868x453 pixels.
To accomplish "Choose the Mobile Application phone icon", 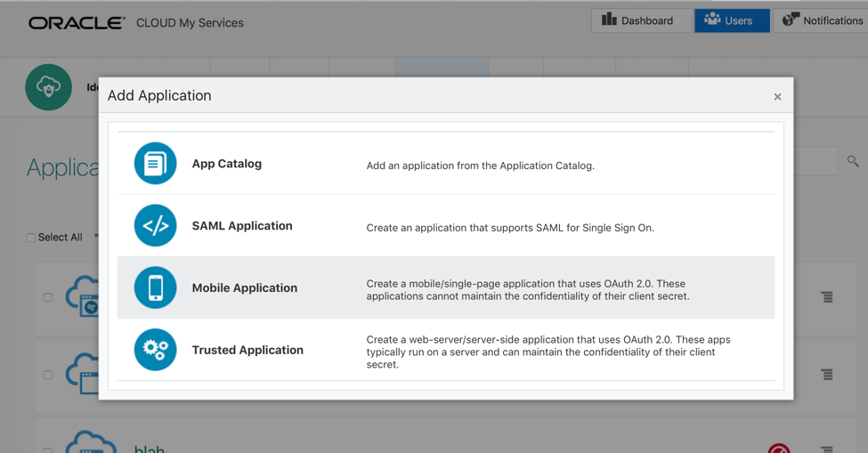I will [155, 288].
